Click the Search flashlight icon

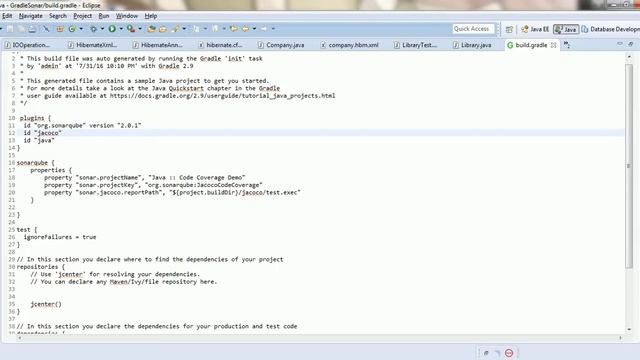pyautogui.click(x=176, y=29)
